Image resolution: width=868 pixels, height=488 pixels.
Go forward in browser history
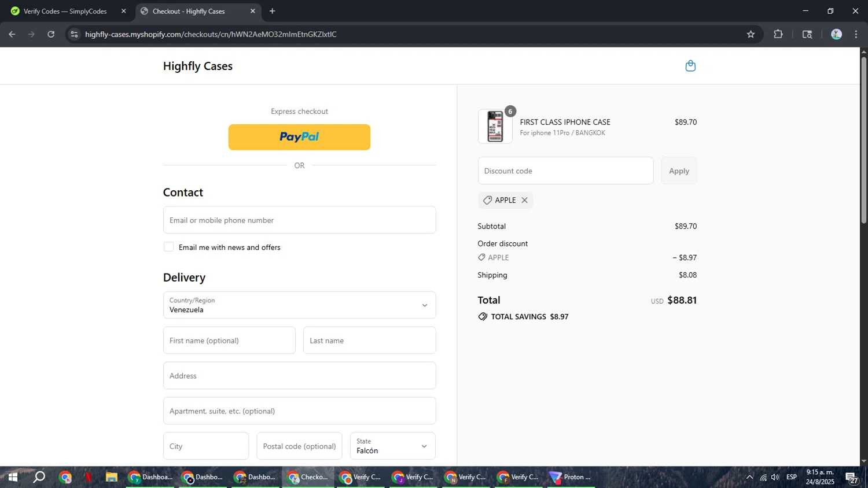[31, 34]
